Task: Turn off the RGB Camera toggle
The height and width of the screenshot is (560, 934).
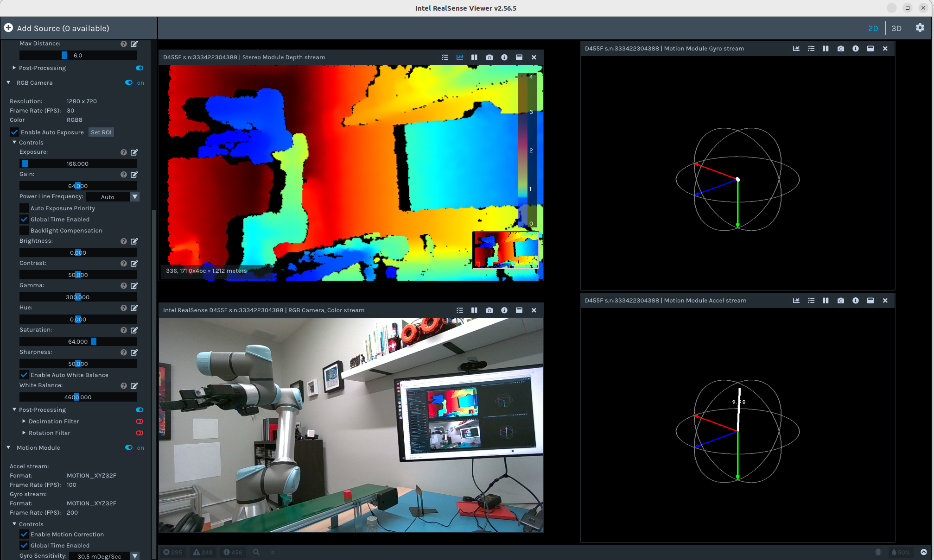Action: click(x=129, y=82)
